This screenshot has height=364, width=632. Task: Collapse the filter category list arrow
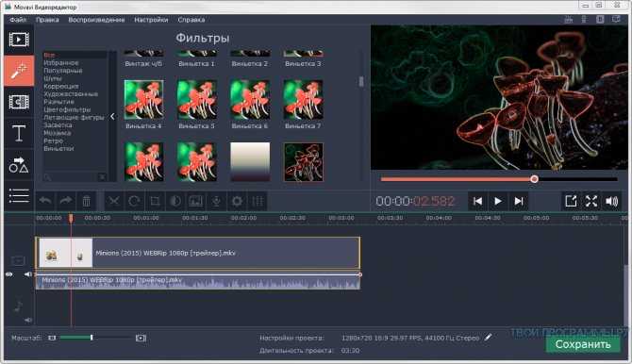[112, 117]
